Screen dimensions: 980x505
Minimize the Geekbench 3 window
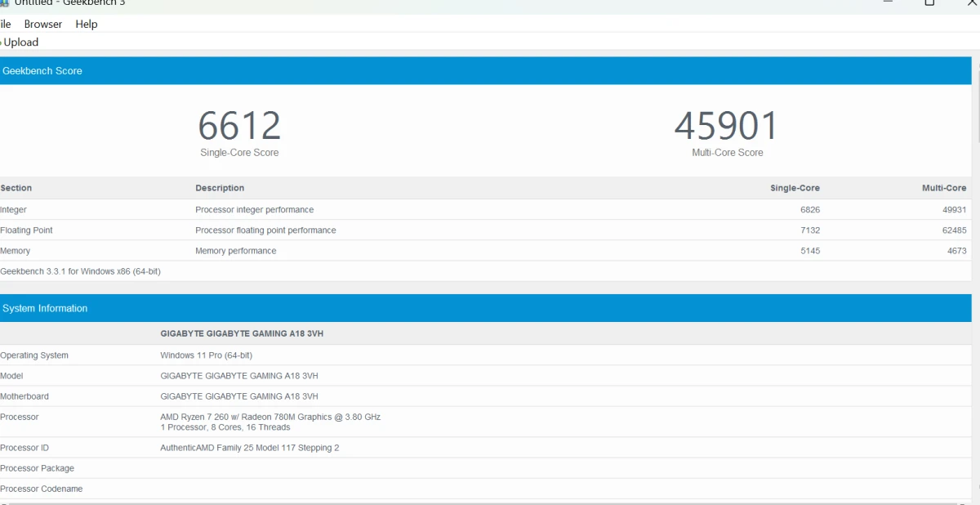[889, 2]
